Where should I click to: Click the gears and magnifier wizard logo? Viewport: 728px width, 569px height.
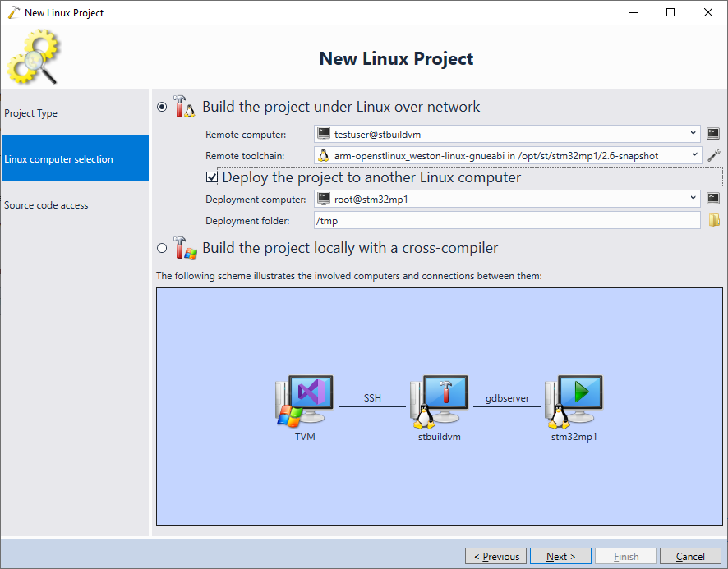34,57
